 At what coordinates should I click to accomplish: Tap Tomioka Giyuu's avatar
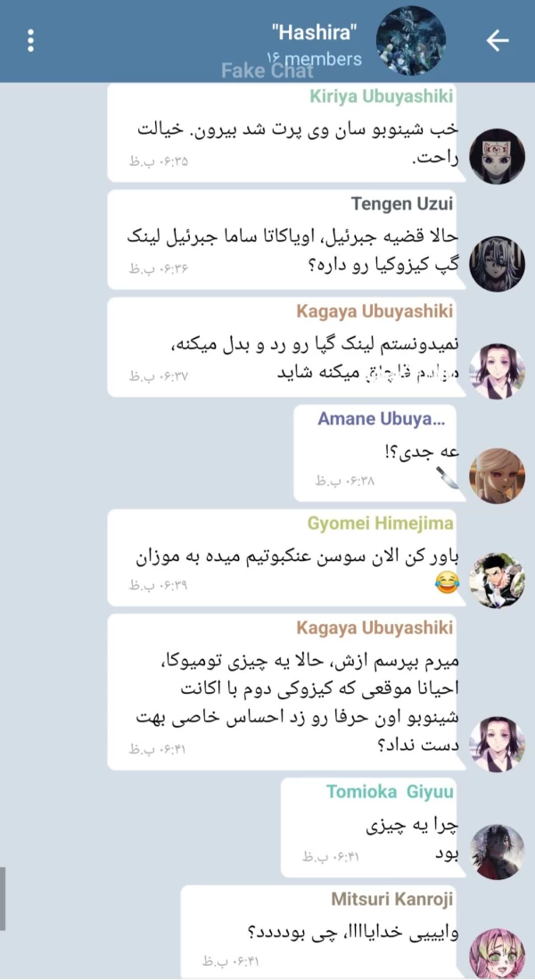pos(497,852)
